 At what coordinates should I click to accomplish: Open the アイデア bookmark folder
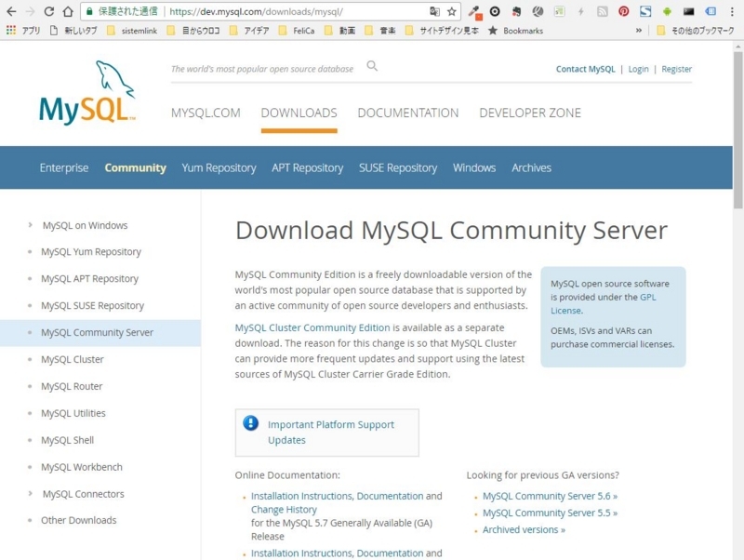pos(249,31)
